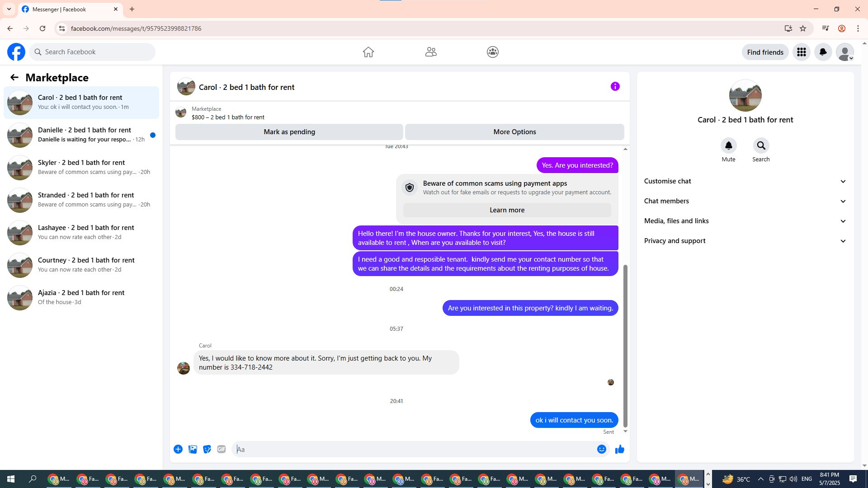Click the Learn more scam warning button
The image size is (868, 488).
507,210
